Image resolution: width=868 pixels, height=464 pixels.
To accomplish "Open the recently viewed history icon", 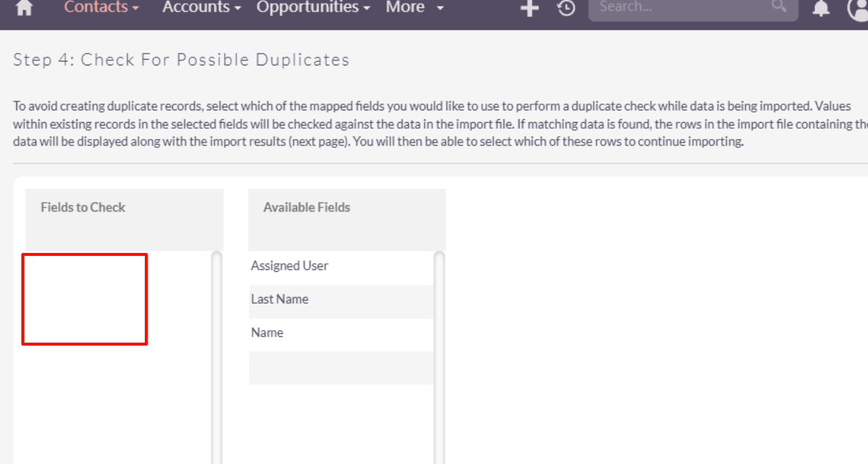I will coord(566,8).
